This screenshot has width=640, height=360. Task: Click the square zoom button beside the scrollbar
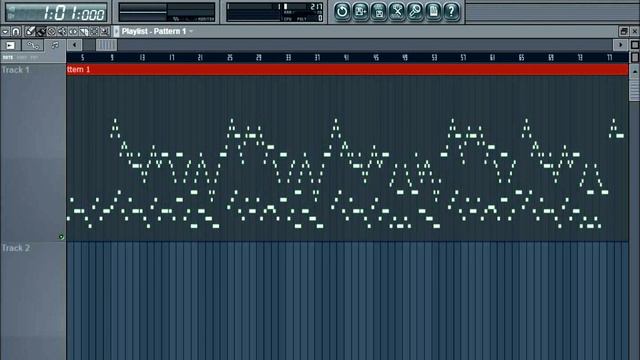point(635,45)
